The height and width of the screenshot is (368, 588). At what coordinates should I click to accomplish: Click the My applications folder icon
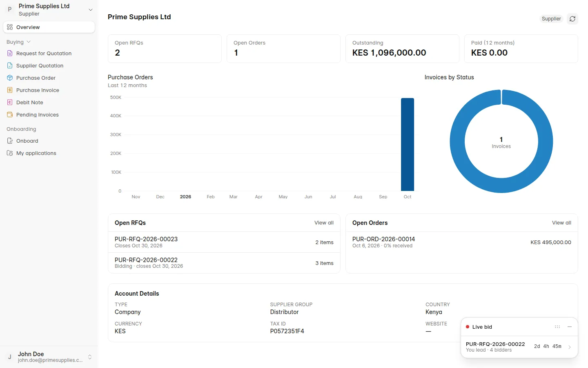[x=10, y=153]
